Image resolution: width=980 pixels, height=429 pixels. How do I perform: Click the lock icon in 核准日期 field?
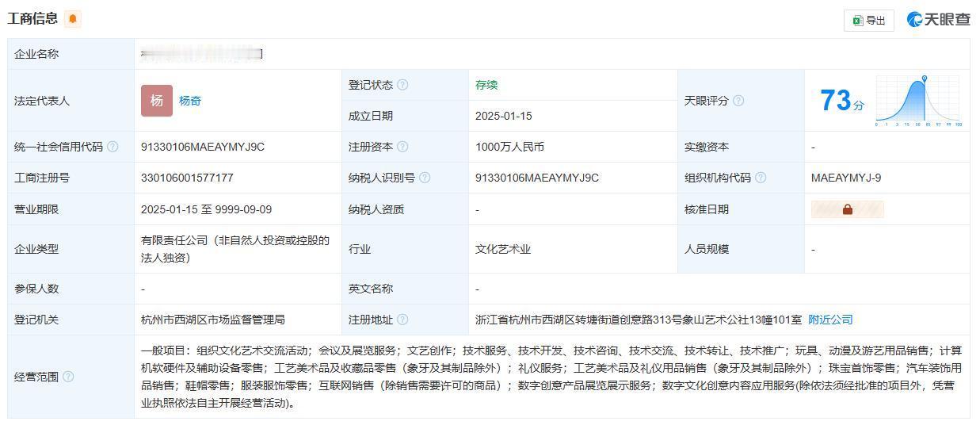click(x=848, y=209)
